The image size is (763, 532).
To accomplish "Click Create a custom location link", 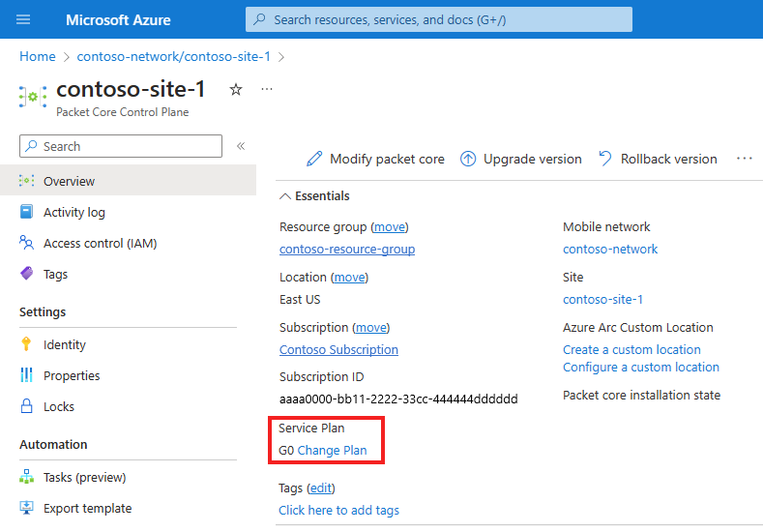I will point(631,350).
